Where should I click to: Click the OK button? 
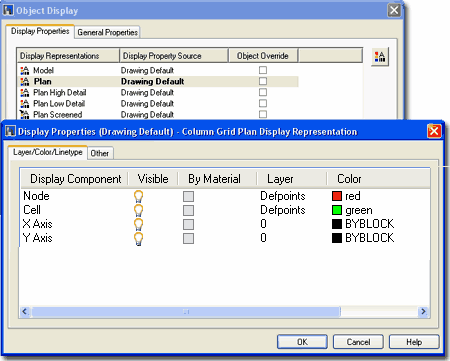pyautogui.click(x=302, y=342)
